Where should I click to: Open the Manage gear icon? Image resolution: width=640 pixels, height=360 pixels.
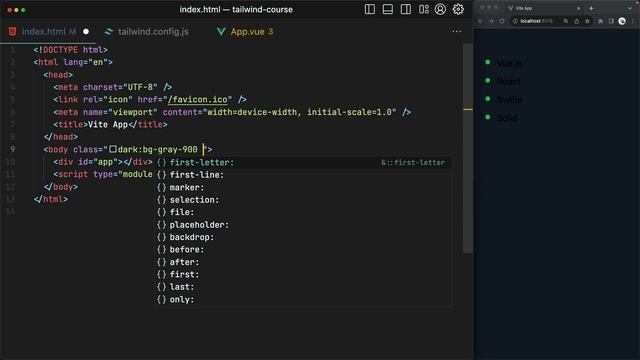pyautogui.click(x=458, y=9)
